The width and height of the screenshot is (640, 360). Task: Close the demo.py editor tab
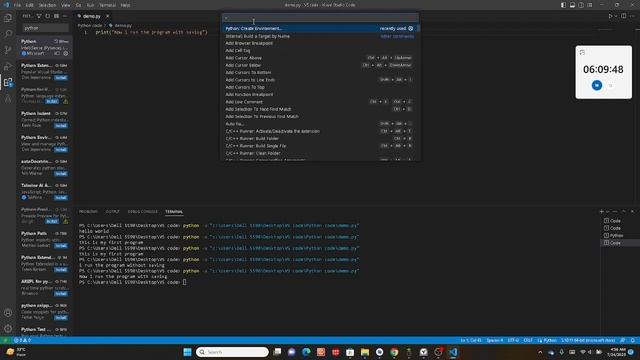click(x=107, y=16)
